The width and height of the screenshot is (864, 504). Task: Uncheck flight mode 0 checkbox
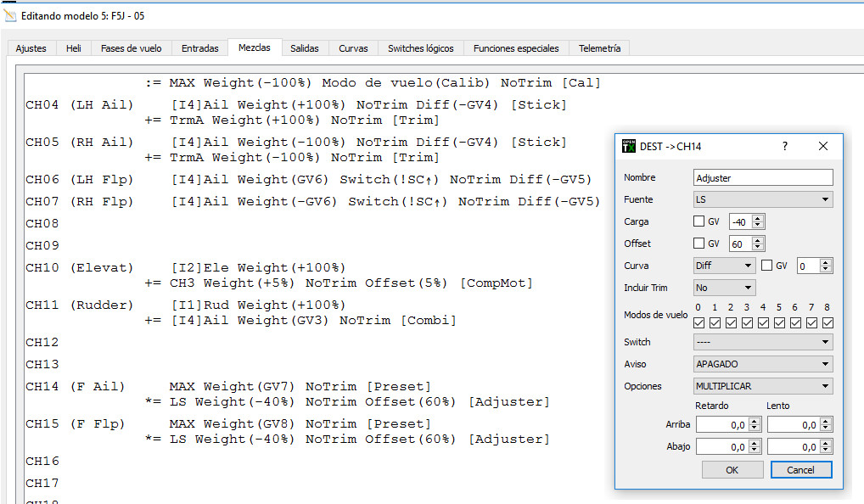coord(698,322)
